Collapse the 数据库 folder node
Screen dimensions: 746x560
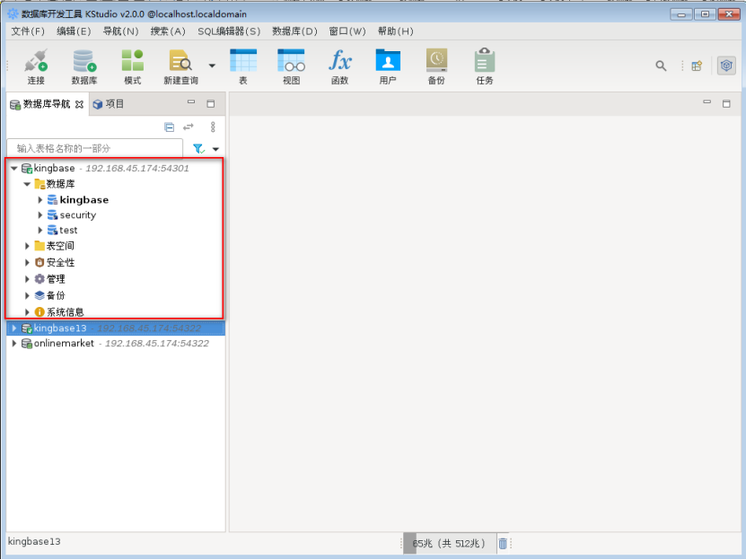pyautogui.click(x=27, y=184)
